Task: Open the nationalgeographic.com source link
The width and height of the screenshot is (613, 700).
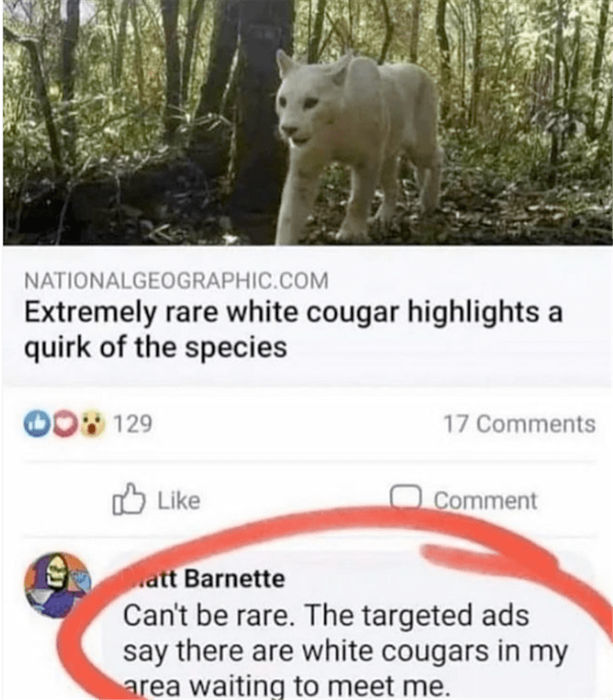Action: coord(177,280)
